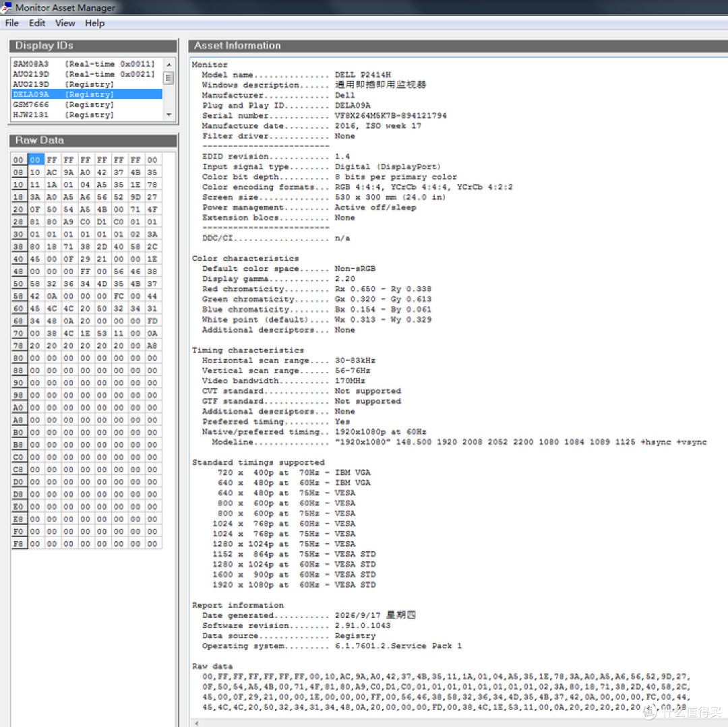Click the White point default line
The width and height of the screenshot is (728, 727).
pos(317,319)
